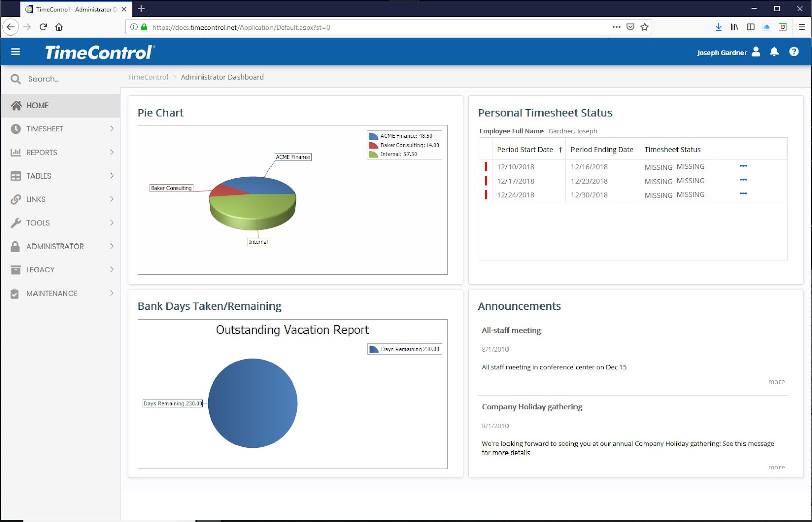Click the Maintenance clipboard icon
Image resolution: width=812 pixels, height=522 pixels.
(15, 293)
